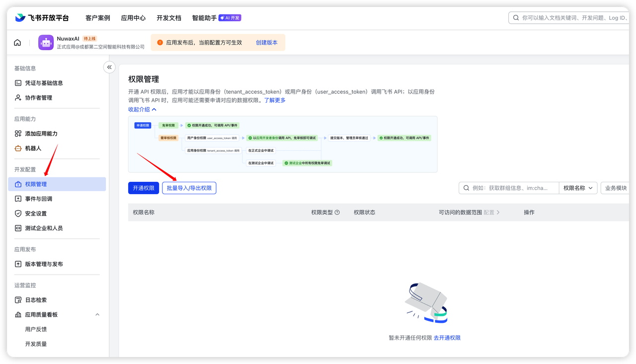This screenshot has height=364, width=636.
Task: Expand 配置 next to 可访问的数据范围
Action: coord(492,213)
